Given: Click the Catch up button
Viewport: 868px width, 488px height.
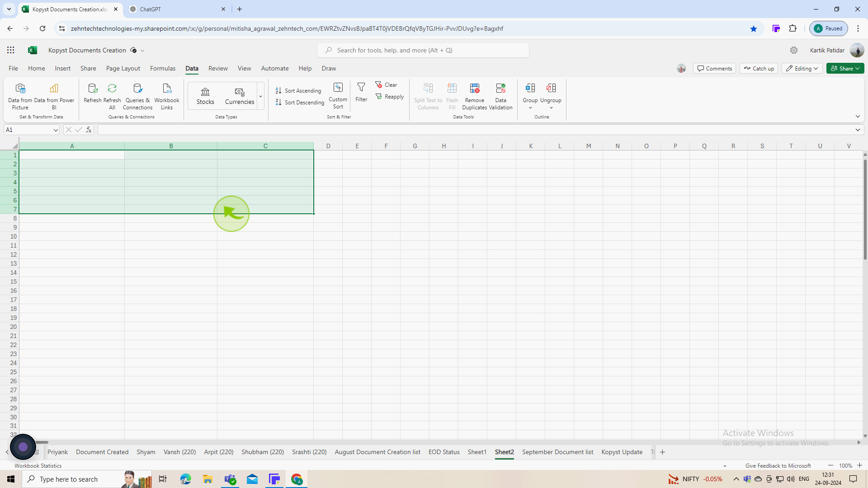Looking at the screenshot, I should 759,69.
